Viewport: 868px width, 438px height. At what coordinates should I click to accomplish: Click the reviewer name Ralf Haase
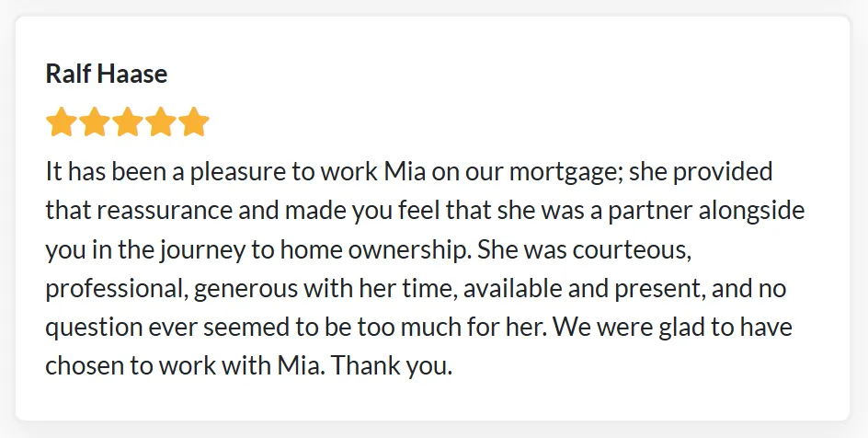coord(107,75)
